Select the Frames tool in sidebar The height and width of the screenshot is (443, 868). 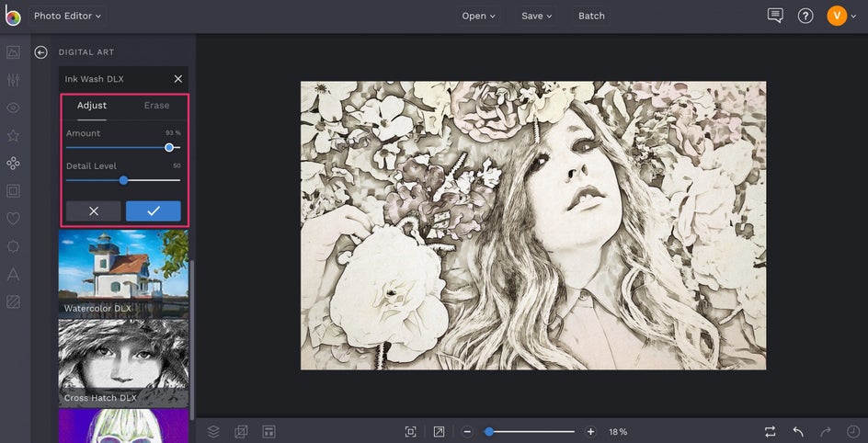coord(13,191)
